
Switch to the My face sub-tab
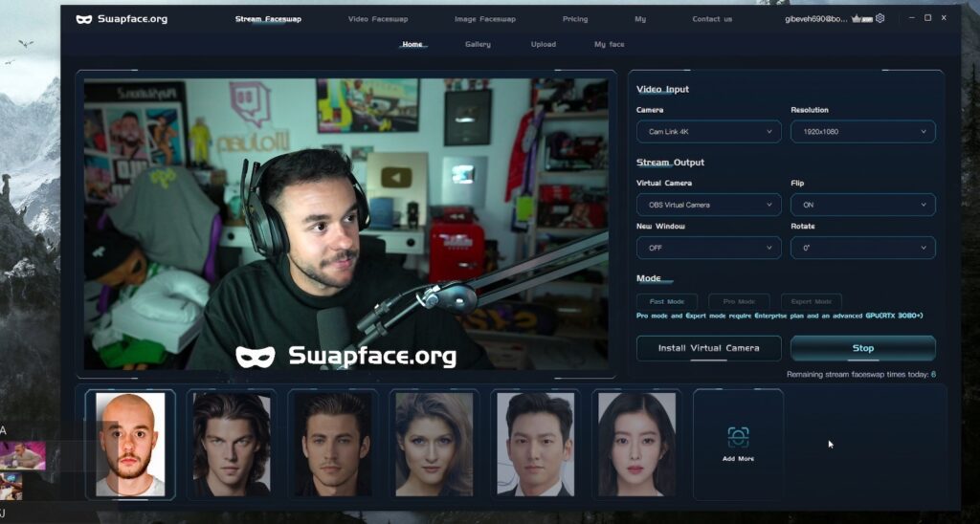point(610,44)
